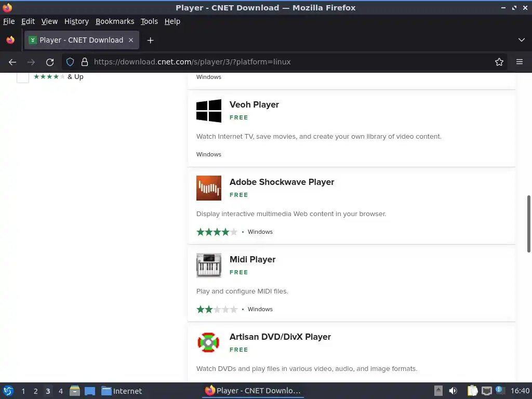Click the clock showing 16:40
This screenshot has width=532, height=399.
[x=520, y=391]
